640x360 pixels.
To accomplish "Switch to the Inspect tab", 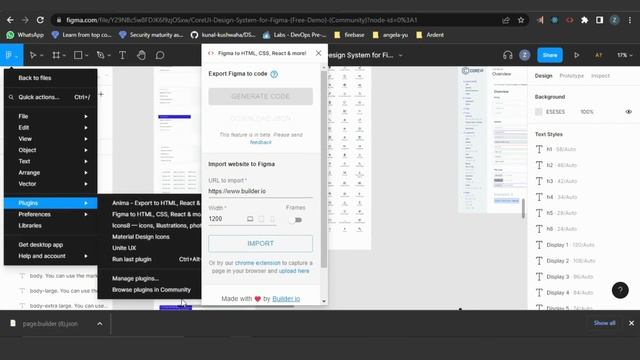I will click(x=600, y=76).
